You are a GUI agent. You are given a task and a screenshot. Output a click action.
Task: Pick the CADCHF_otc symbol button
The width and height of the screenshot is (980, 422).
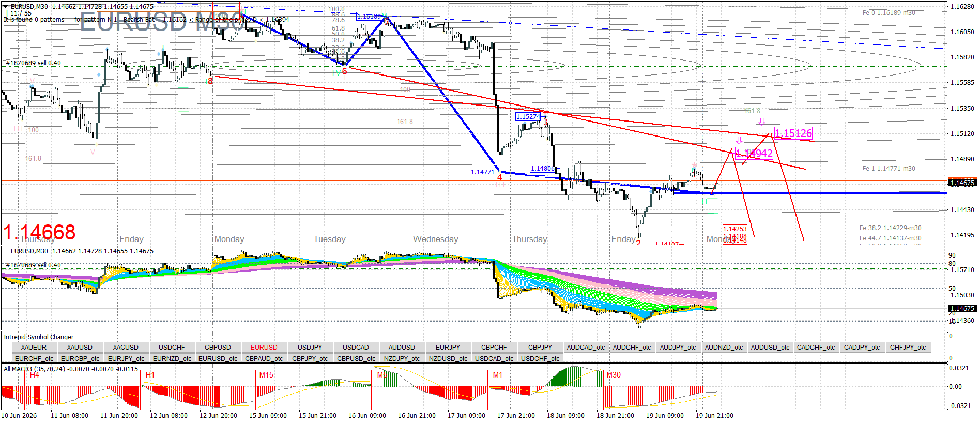pos(816,348)
